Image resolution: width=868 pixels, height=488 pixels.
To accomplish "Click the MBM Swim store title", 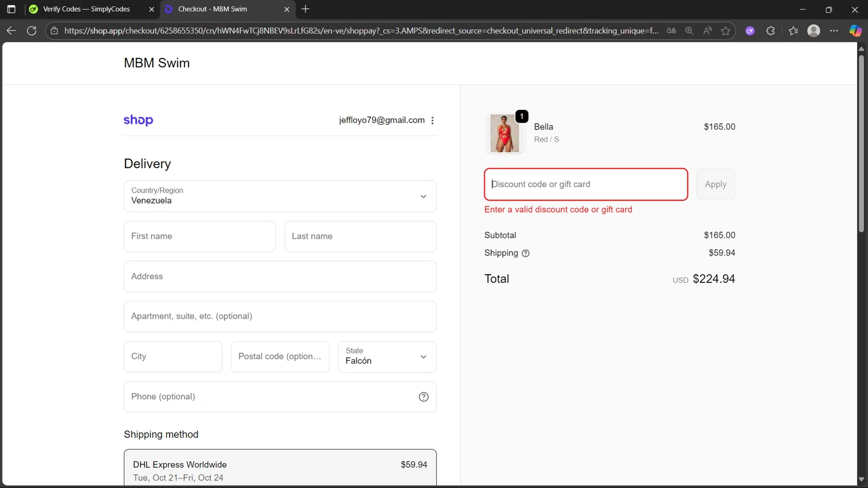I will click(157, 63).
